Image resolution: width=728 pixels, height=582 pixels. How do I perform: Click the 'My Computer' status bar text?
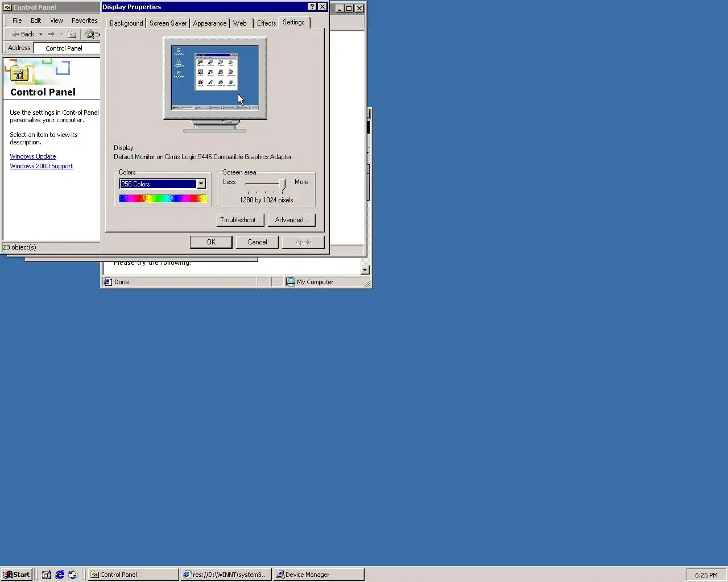[x=315, y=282]
